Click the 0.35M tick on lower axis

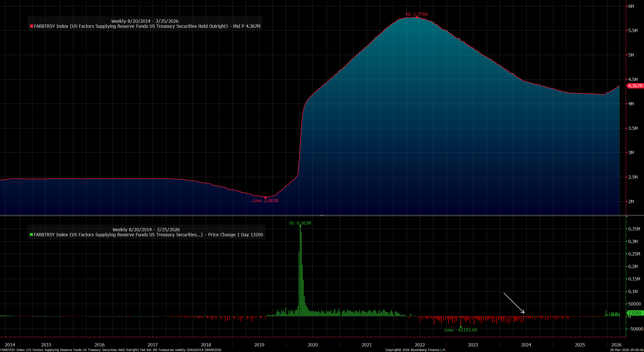point(634,229)
